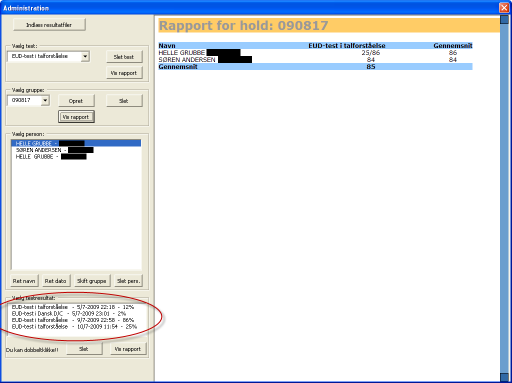The image size is (512, 383).
Task: Select the Dansk DJC test result row
Action: pyautogui.click(x=69, y=314)
